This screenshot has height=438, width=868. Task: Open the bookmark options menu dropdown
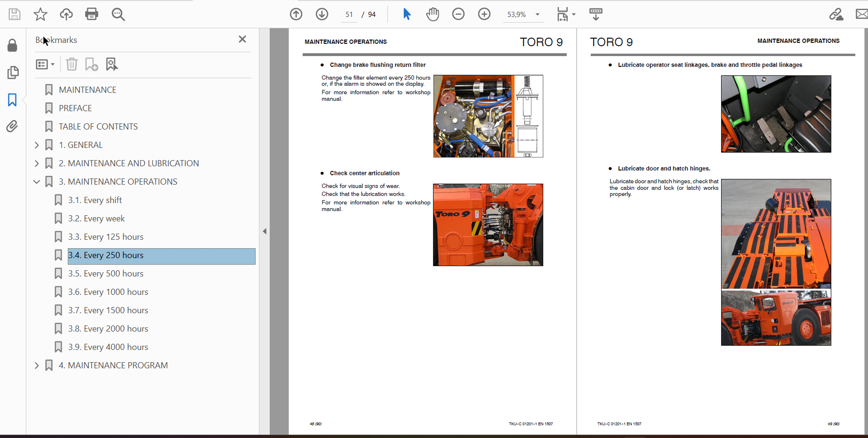(45, 64)
